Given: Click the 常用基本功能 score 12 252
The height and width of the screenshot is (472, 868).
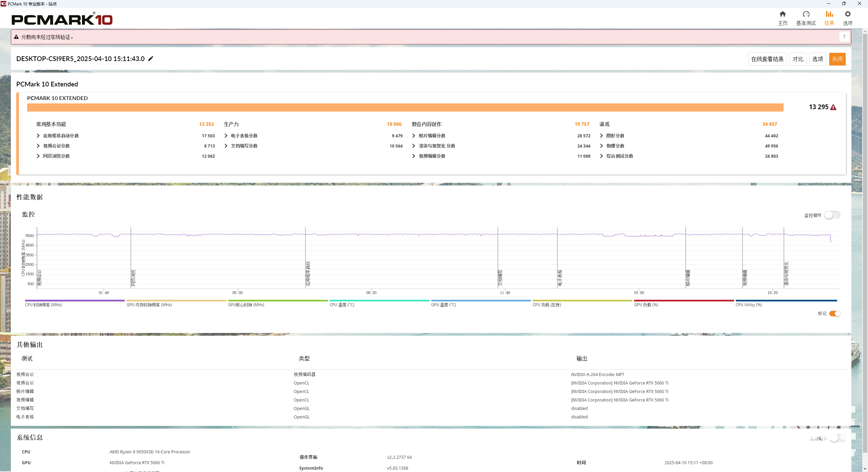Looking at the screenshot, I should click(x=206, y=124).
